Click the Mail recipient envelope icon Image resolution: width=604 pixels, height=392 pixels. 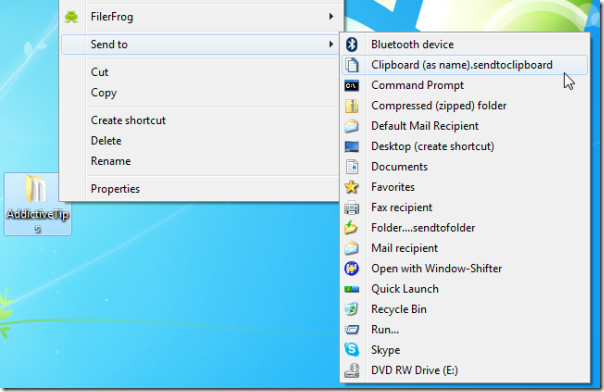[352, 248]
